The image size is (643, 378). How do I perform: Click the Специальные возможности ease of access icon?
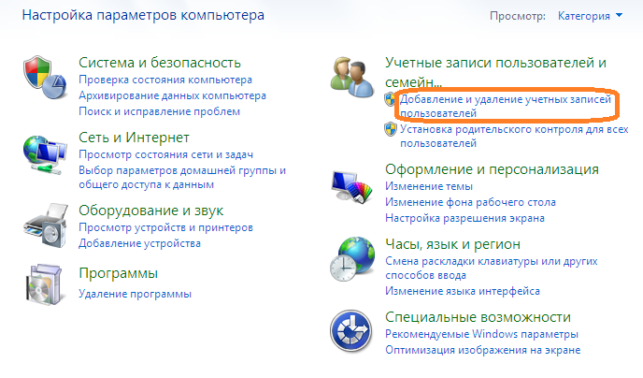pos(351,331)
